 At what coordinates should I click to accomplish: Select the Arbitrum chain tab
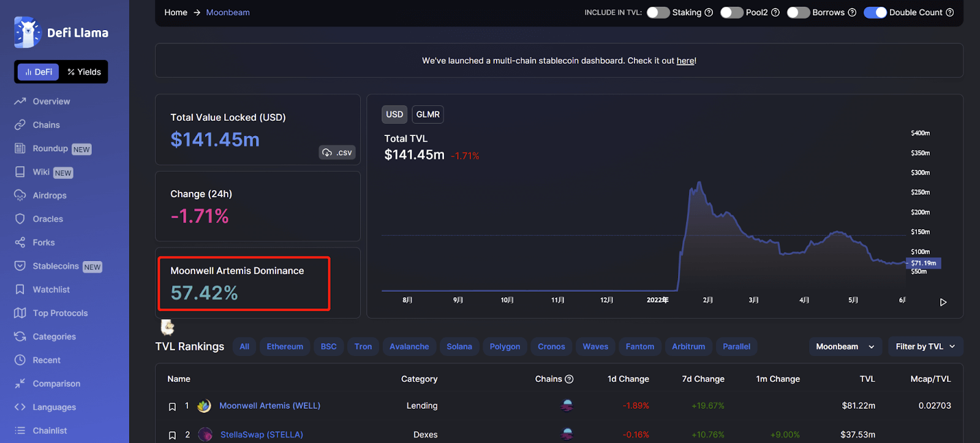(688, 347)
